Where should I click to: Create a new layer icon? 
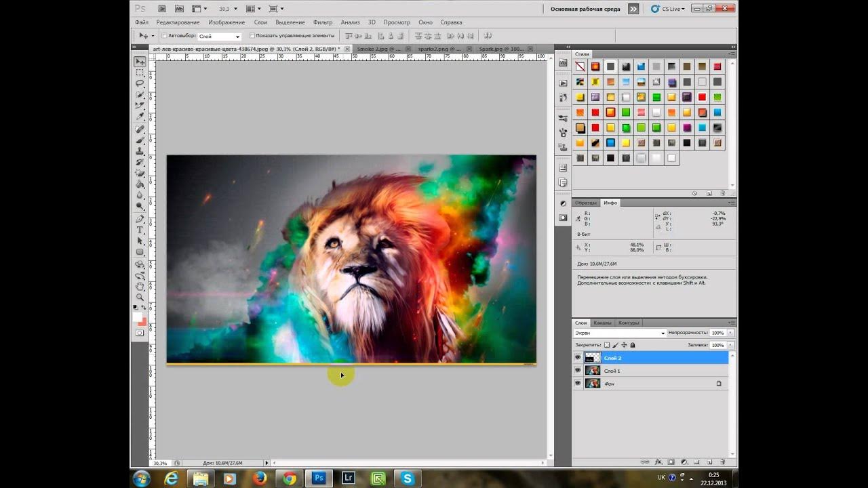pyautogui.click(x=710, y=462)
